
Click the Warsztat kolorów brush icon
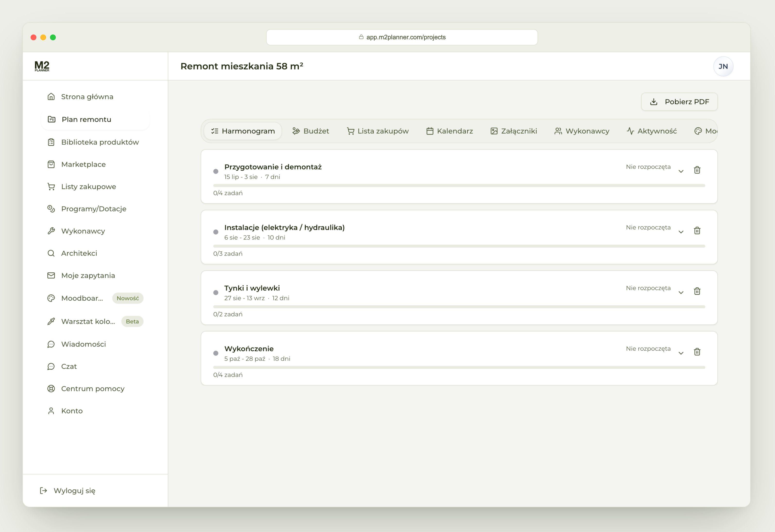51,321
